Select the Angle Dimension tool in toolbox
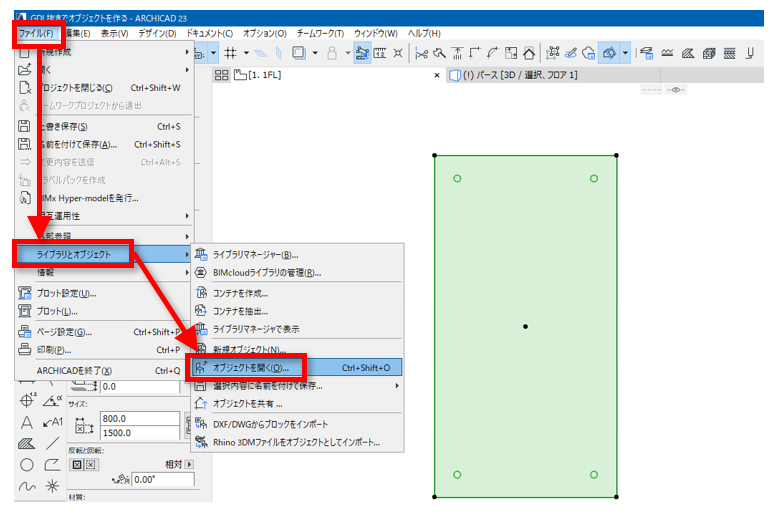The height and width of the screenshot is (523, 772). (52, 400)
